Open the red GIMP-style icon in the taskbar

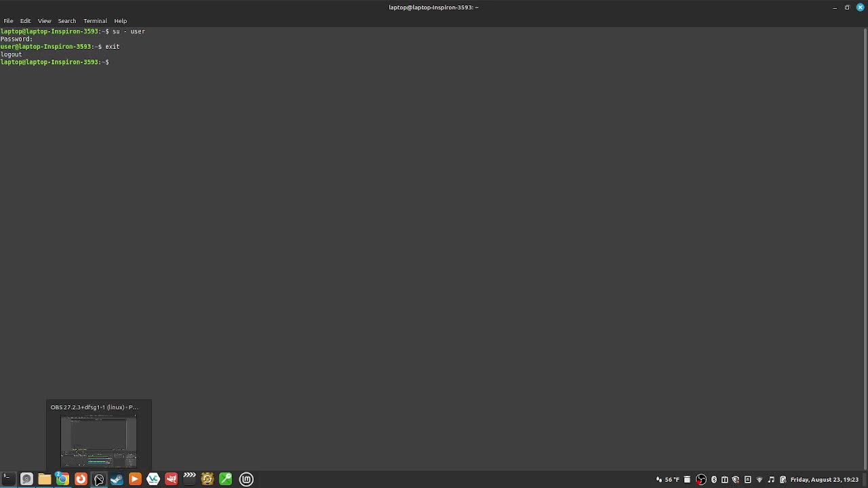172,479
